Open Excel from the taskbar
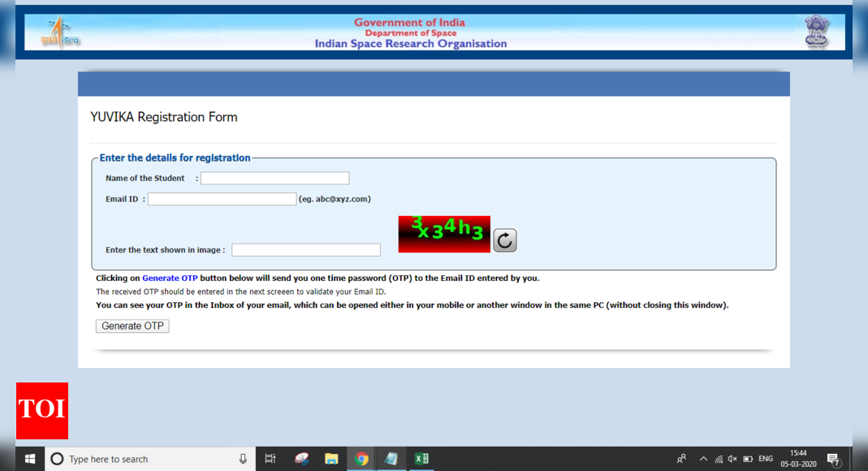This screenshot has width=868, height=471. click(x=421, y=459)
